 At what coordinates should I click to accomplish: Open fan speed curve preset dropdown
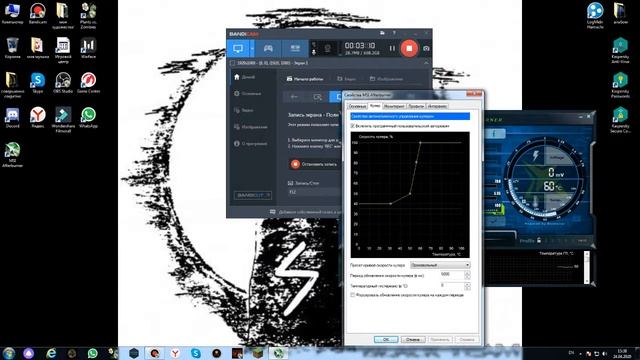click(440, 265)
